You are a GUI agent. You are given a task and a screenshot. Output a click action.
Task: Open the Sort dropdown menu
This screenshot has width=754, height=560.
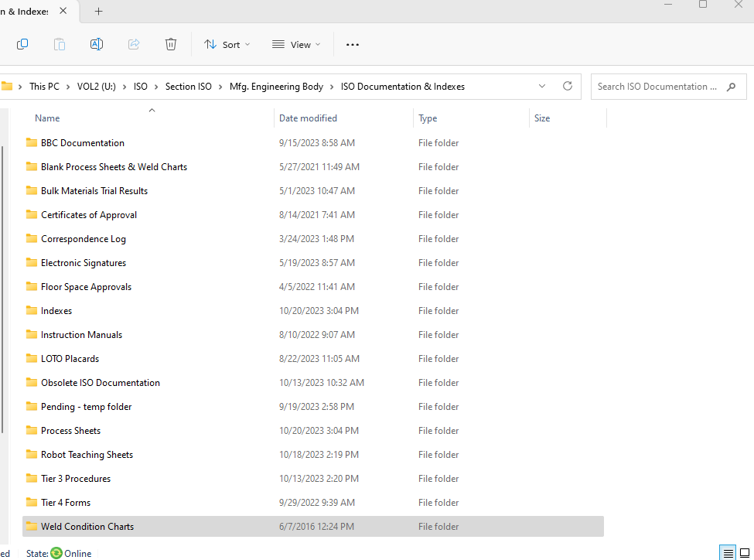click(x=227, y=44)
